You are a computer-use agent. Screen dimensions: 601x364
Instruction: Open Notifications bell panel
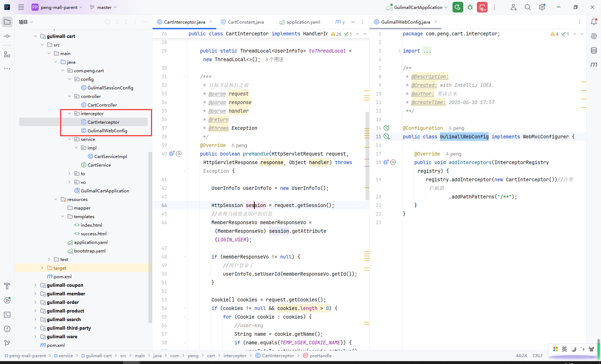(594, 22)
